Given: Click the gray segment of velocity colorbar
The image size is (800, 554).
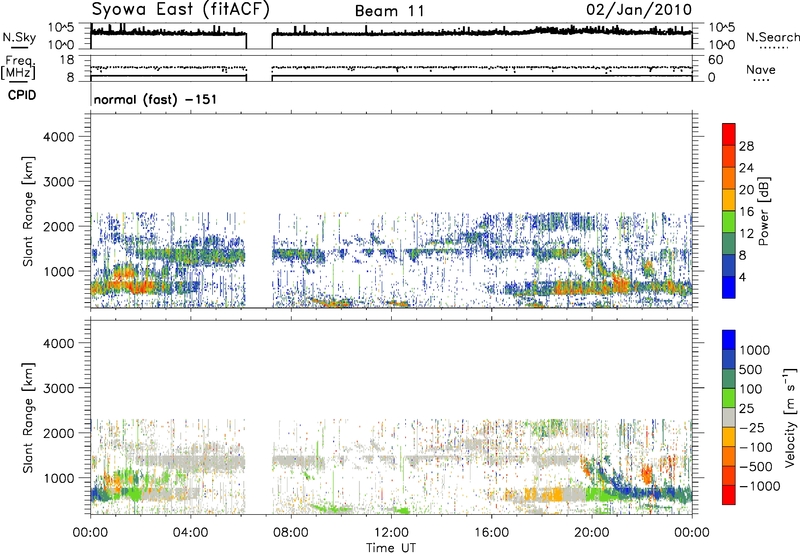Looking at the screenshot, I should [x=729, y=418].
